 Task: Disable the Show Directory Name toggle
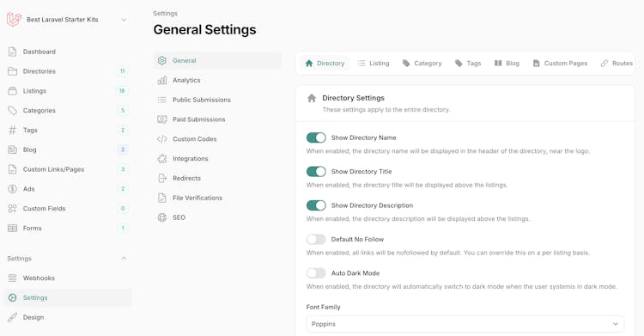(316, 137)
